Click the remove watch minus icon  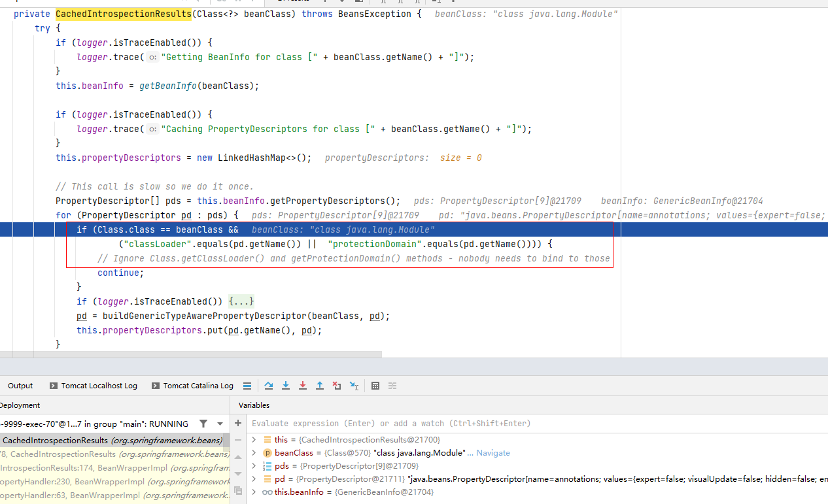click(x=238, y=440)
